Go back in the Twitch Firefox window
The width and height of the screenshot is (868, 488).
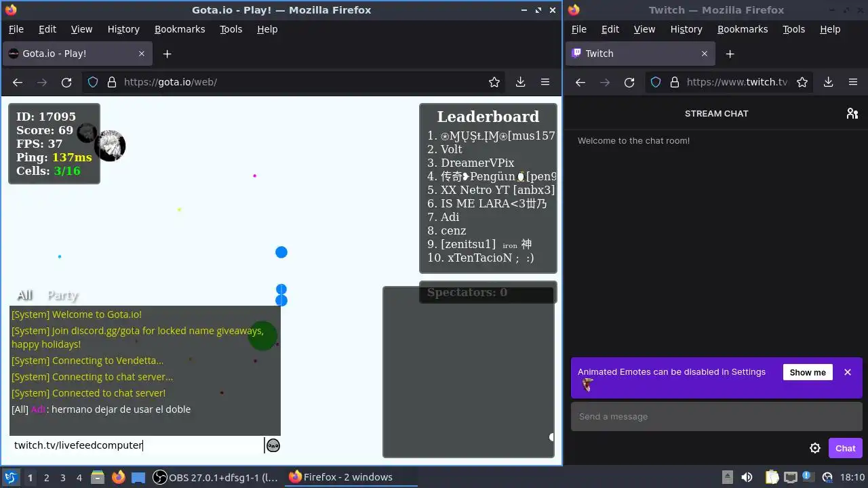click(x=580, y=82)
